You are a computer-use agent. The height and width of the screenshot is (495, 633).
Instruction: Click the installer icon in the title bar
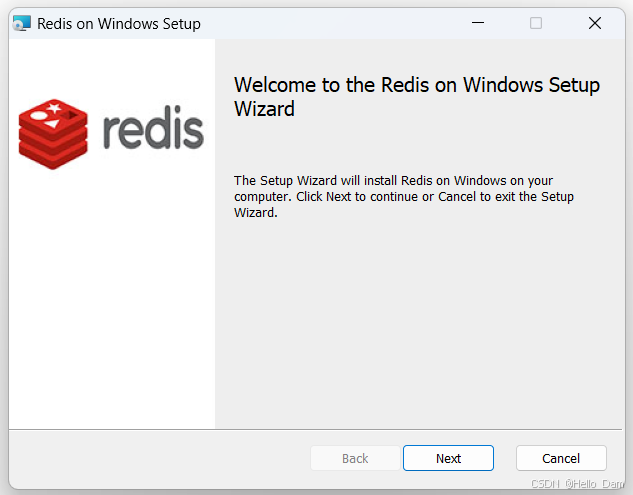[21, 23]
